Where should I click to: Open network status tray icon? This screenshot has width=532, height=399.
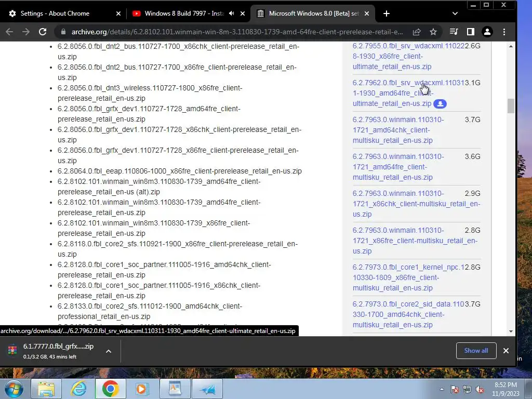467,389
